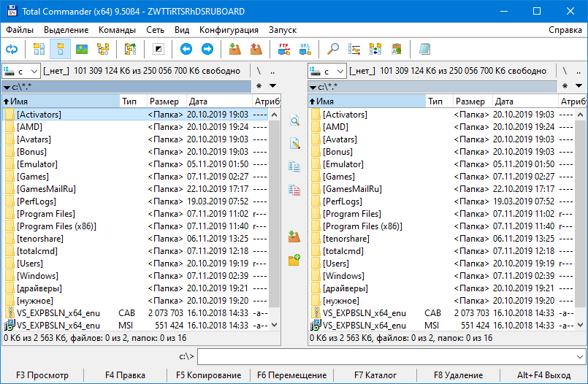This screenshot has width=588, height=384.
Task: Open the Сеть menu
Action: pos(156,30)
